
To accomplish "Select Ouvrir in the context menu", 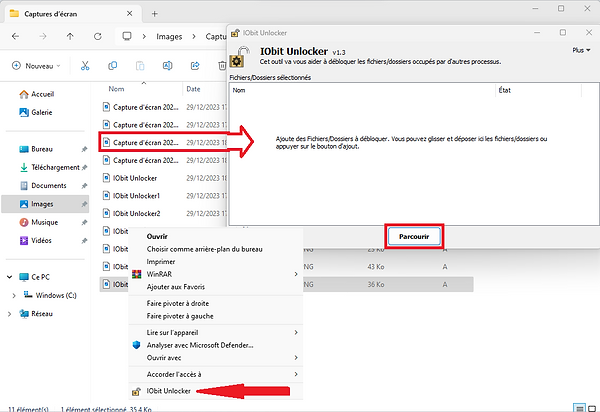I will coord(215,236).
